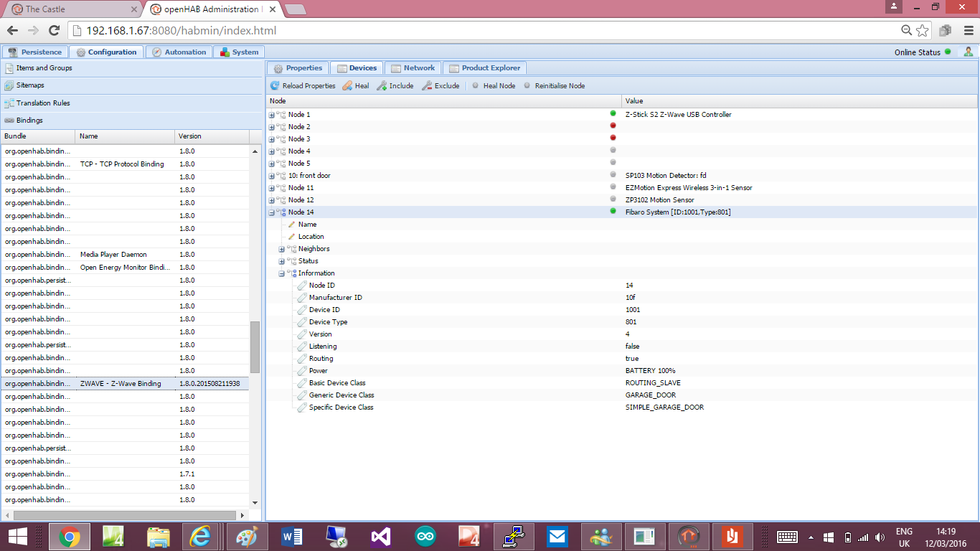The height and width of the screenshot is (551, 980).
Task: Collapse the Node 14 tree row
Action: pos(272,212)
